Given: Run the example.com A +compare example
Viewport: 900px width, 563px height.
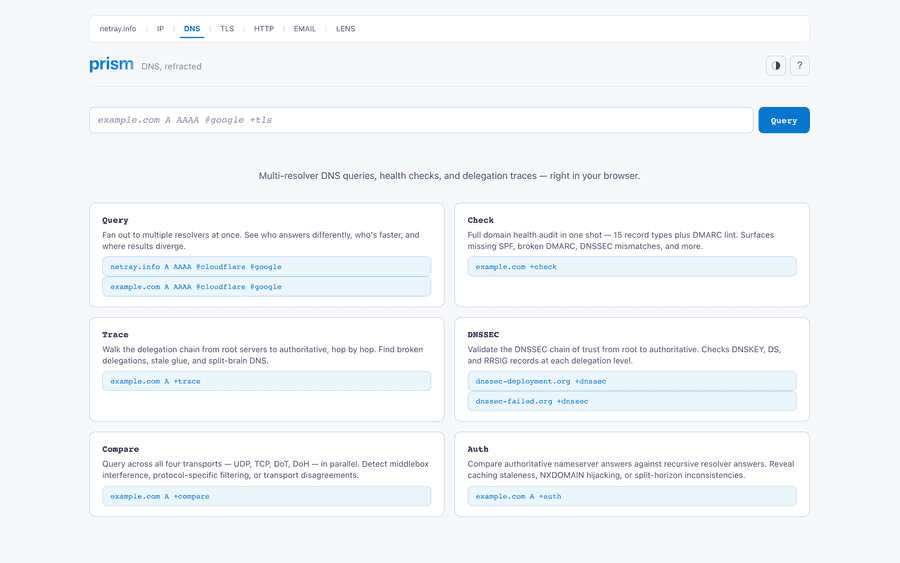Looking at the screenshot, I should click(266, 496).
